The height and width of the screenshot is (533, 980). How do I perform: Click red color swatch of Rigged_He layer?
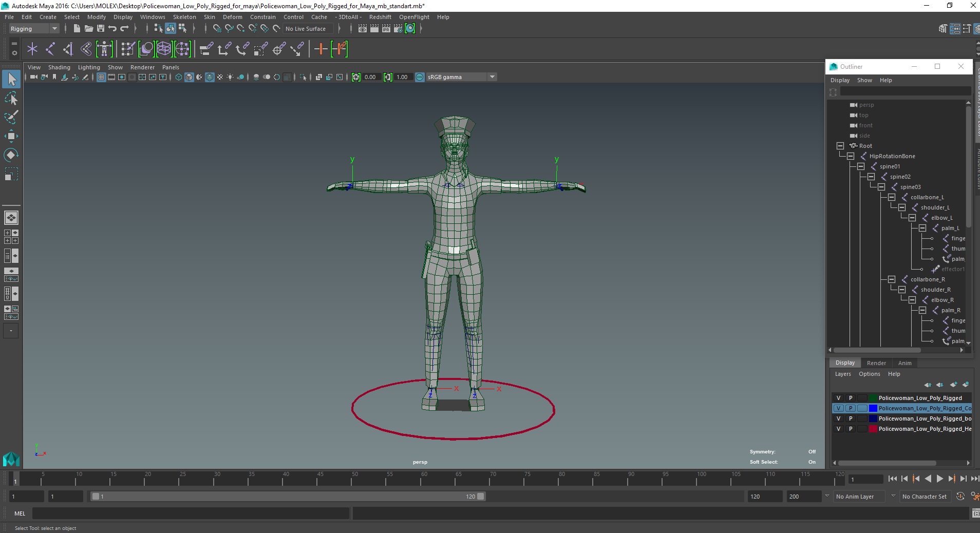pyautogui.click(x=873, y=429)
